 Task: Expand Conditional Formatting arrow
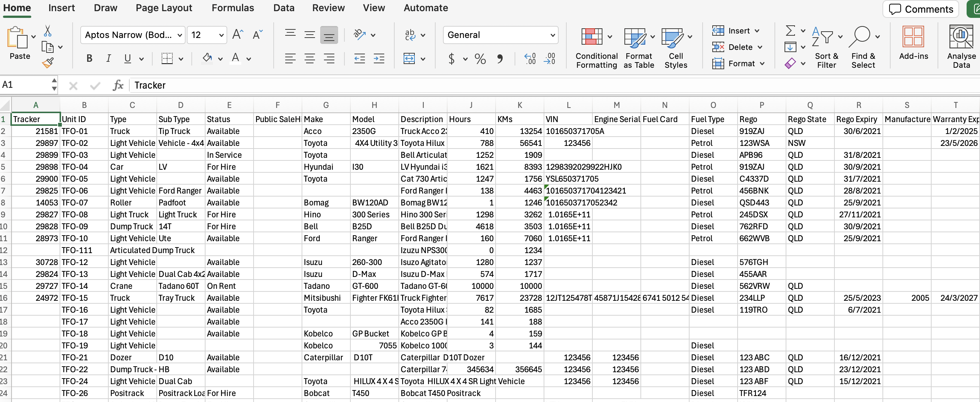tap(610, 36)
